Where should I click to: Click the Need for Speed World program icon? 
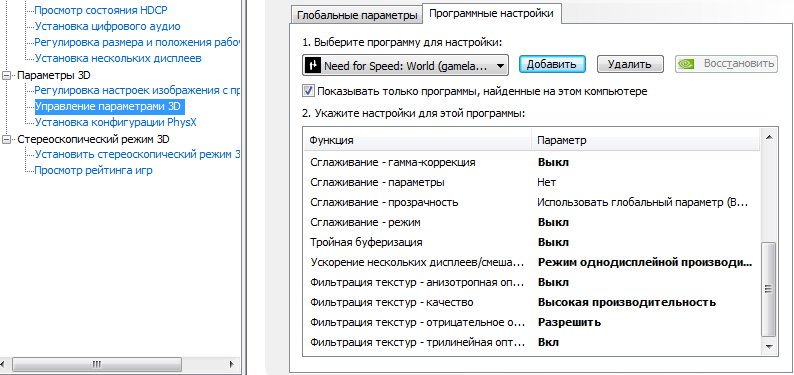(x=314, y=65)
